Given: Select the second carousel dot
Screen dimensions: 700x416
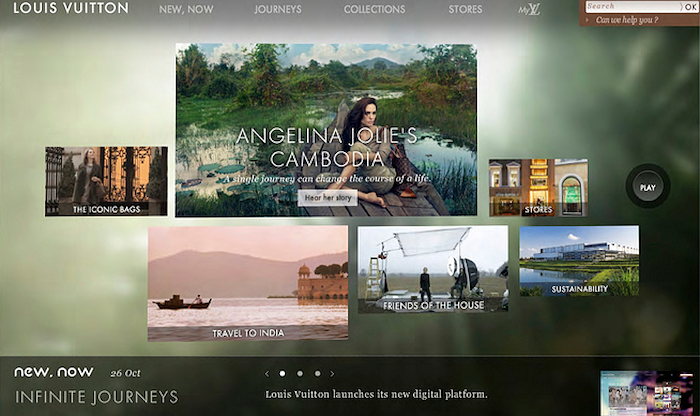Looking at the screenshot, I should coord(300,374).
